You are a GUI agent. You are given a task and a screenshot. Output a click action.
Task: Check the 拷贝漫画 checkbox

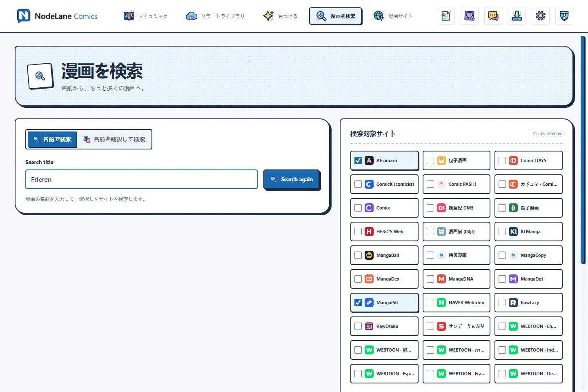pyautogui.click(x=430, y=255)
